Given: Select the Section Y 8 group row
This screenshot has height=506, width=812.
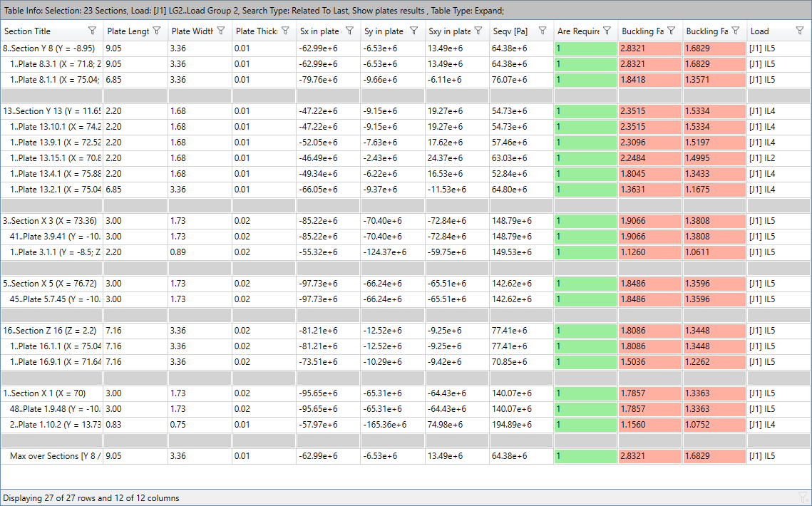Looking at the screenshot, I should coord(50,48).
